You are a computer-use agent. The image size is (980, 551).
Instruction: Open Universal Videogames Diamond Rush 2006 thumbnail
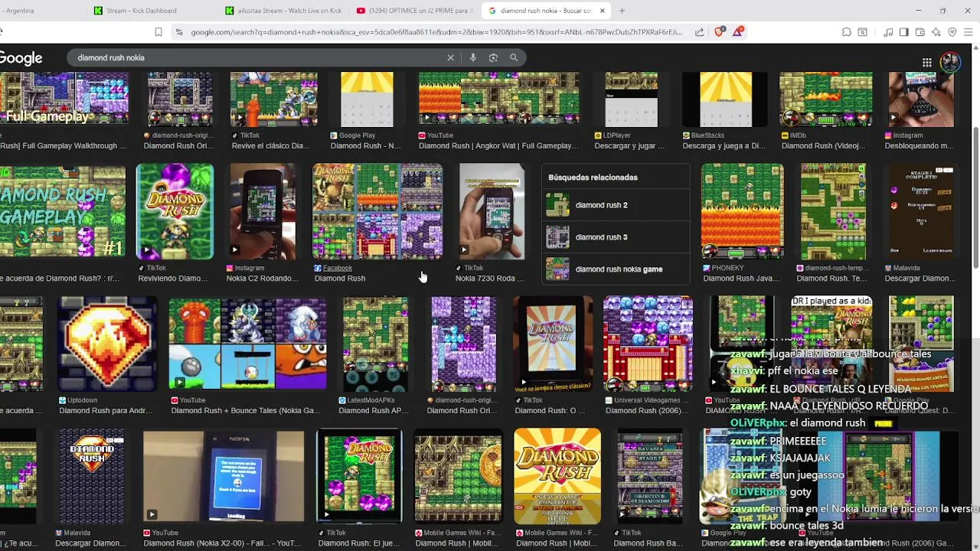648,344
